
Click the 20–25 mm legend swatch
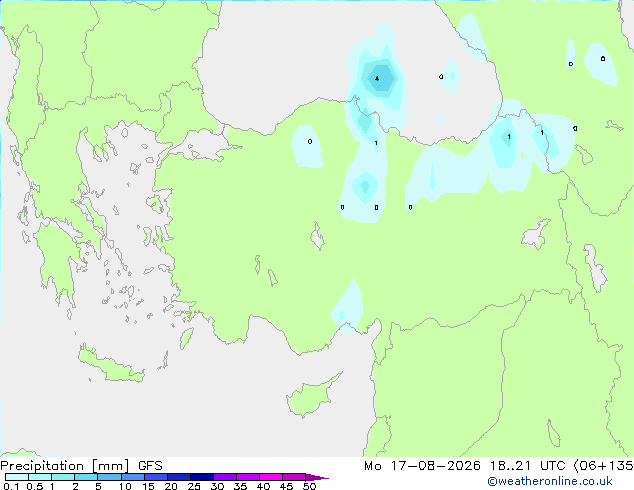coord(178,477)
